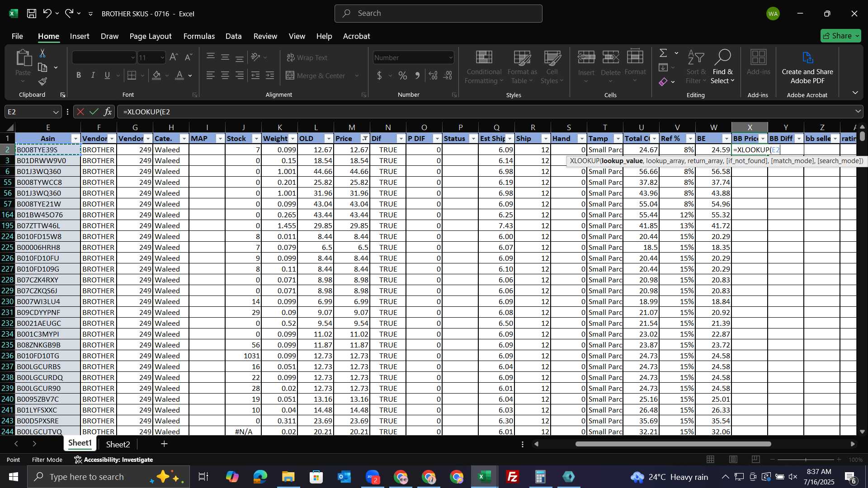Open Microsoft Edge from taskbar

coord(260,477)
